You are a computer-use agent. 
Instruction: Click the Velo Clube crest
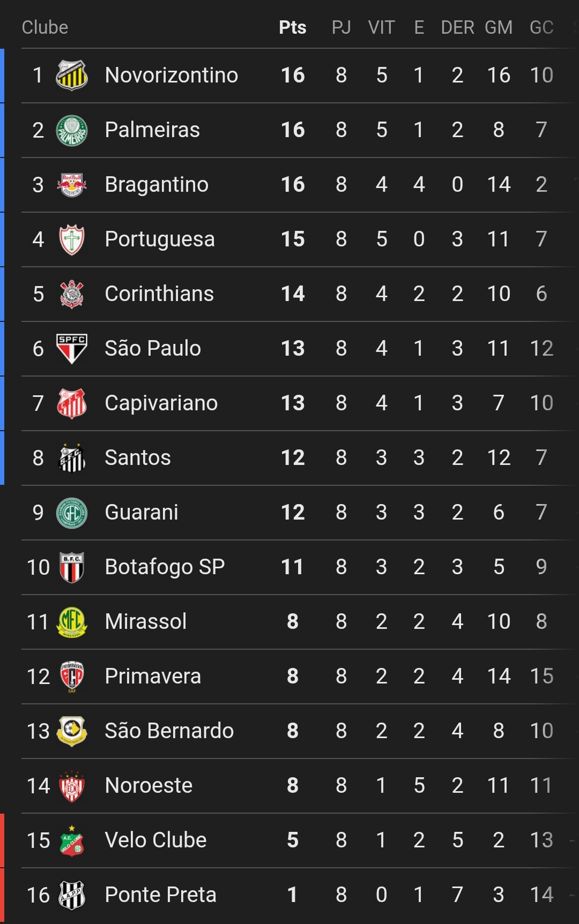(x=72, y=840)
